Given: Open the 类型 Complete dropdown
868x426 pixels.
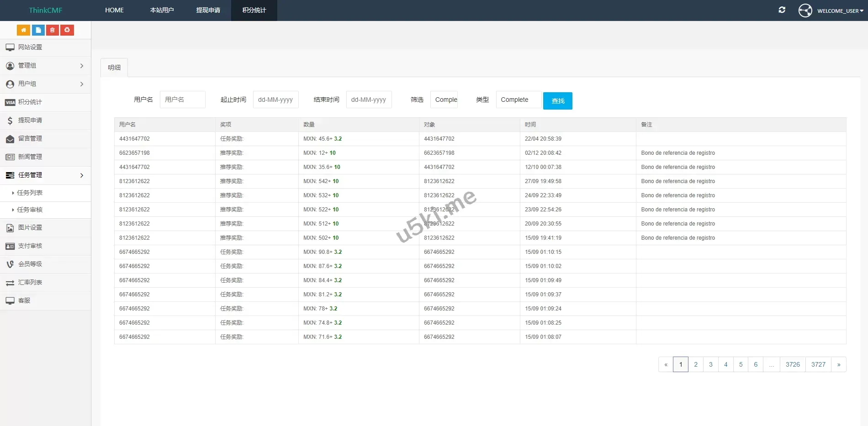Looking at the screenshot, I should coord(519,100).
